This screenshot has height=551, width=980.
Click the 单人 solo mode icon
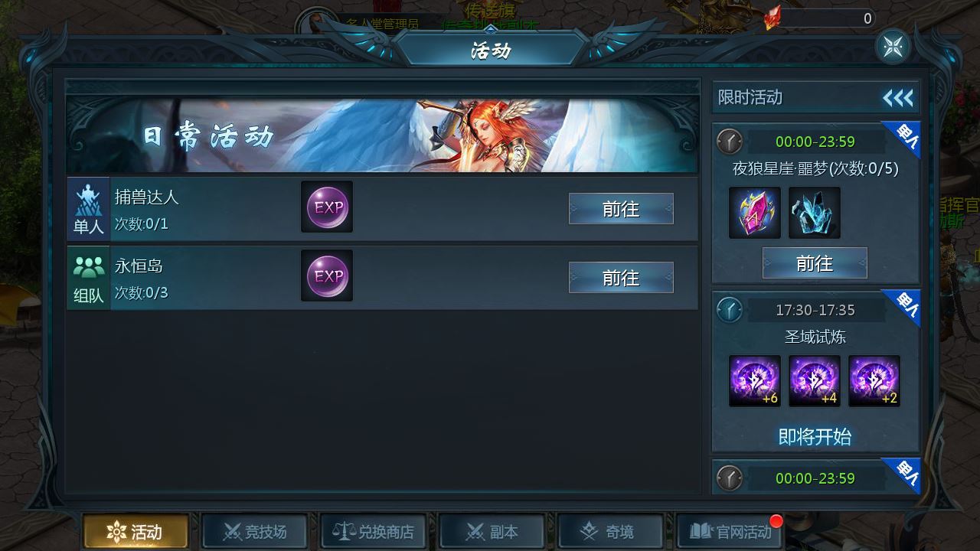click(89, 208)
